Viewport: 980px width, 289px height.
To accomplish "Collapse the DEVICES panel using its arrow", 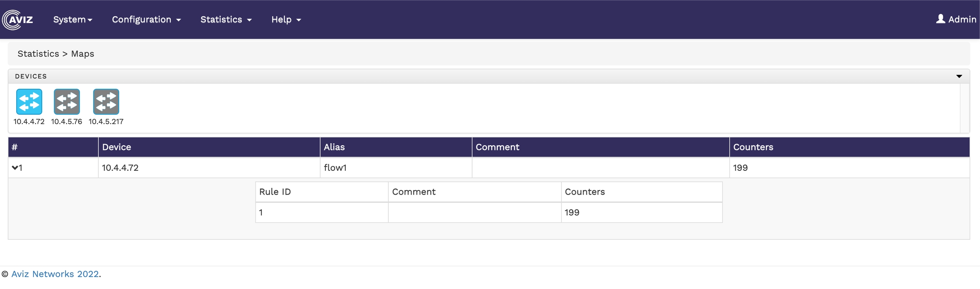I will (959, 76).
